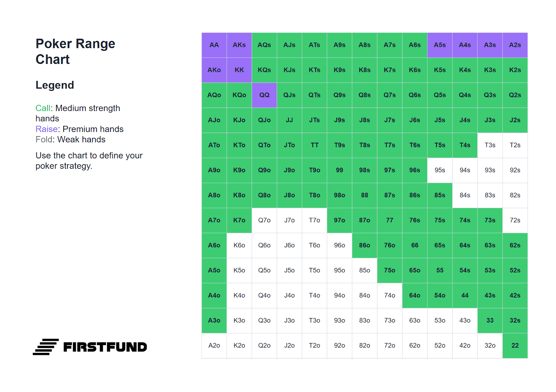Click the FirstFund striped logo icon
Image resolution: width=556 pixels, height=392 pixels.
(46, 347)
